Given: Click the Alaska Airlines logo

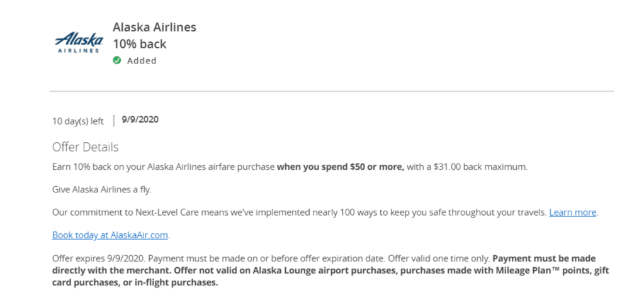Looking at the screenshot, I should [x=79, y=43].
